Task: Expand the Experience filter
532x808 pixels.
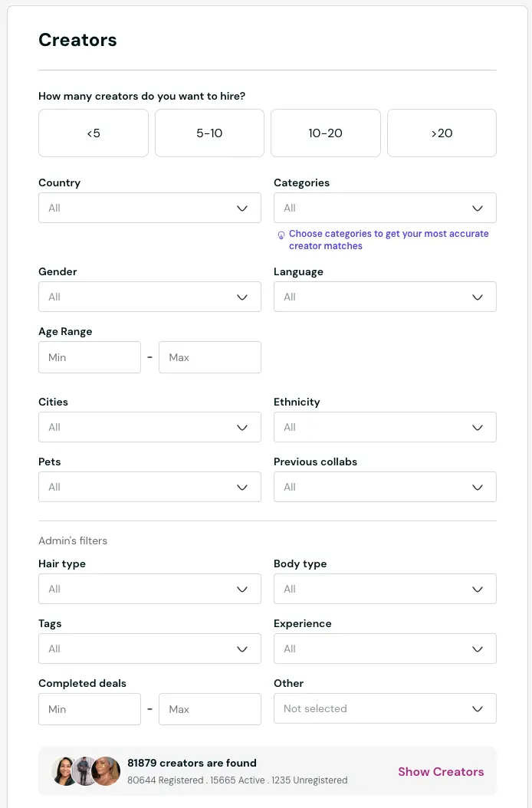Action: [x=385, y=649]
